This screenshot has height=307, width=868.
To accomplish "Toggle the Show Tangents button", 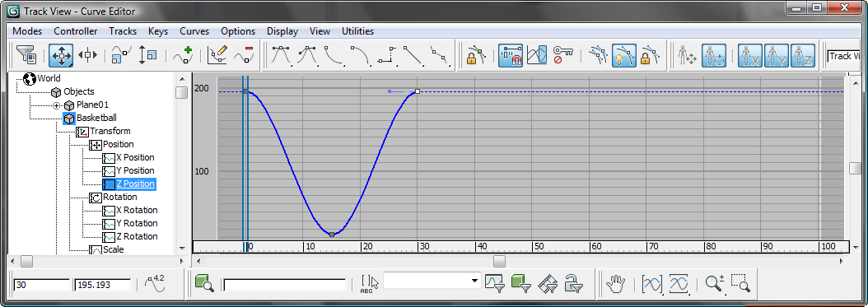I will pyautogui.click(x=623, y=55).
